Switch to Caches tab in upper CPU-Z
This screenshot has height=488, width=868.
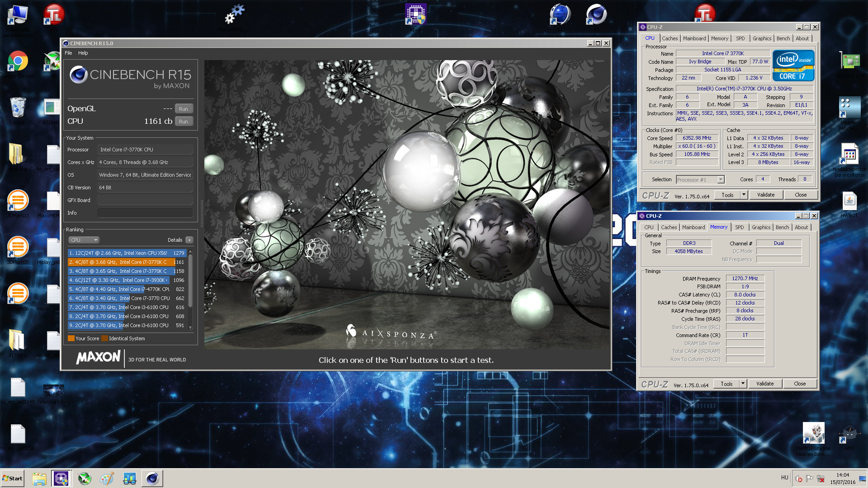tap(670, 38)
